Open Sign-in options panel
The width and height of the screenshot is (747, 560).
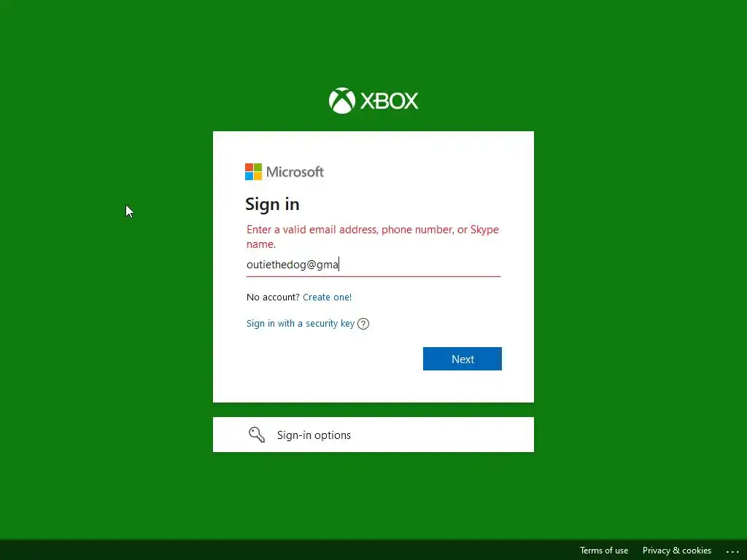click(x=373, y=435)
